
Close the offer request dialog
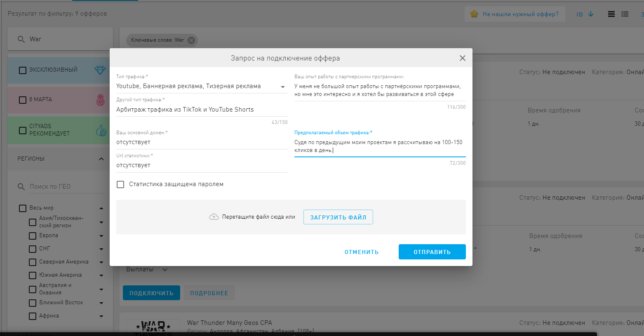(x=462, y=58)
